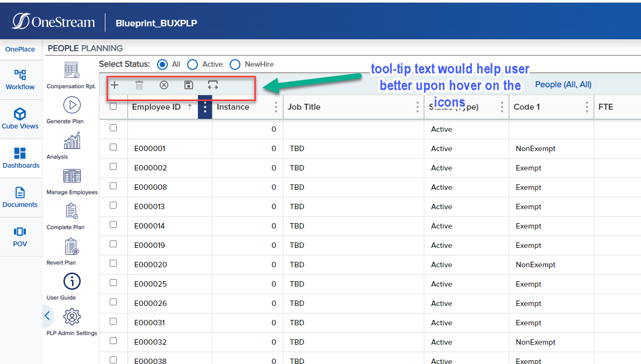Click the People (All, All) link
The width and height of the screenshot is (641, 364).
pos(563,84)
